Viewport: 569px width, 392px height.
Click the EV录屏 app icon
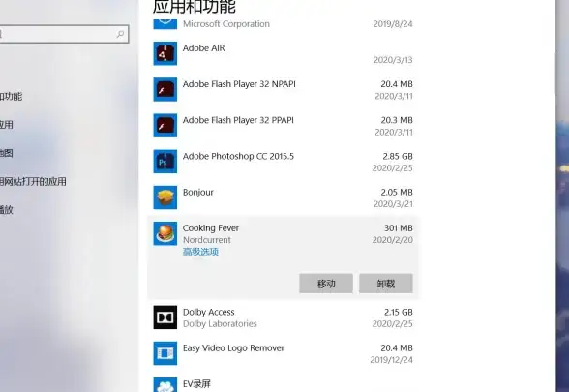[x=165, y=385]
